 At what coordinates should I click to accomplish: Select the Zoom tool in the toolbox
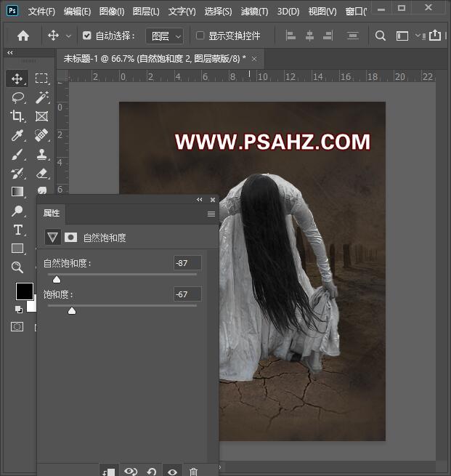coord(17,267)
